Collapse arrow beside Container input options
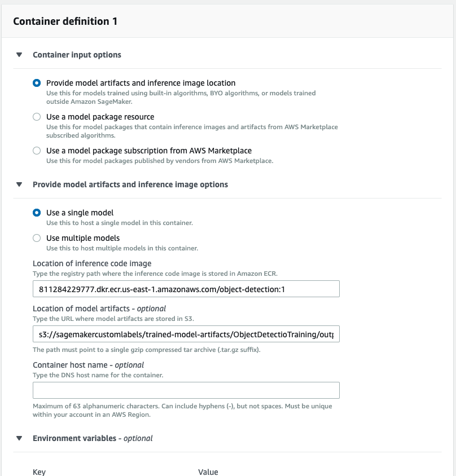456x476 pixels. click(19, 55)
